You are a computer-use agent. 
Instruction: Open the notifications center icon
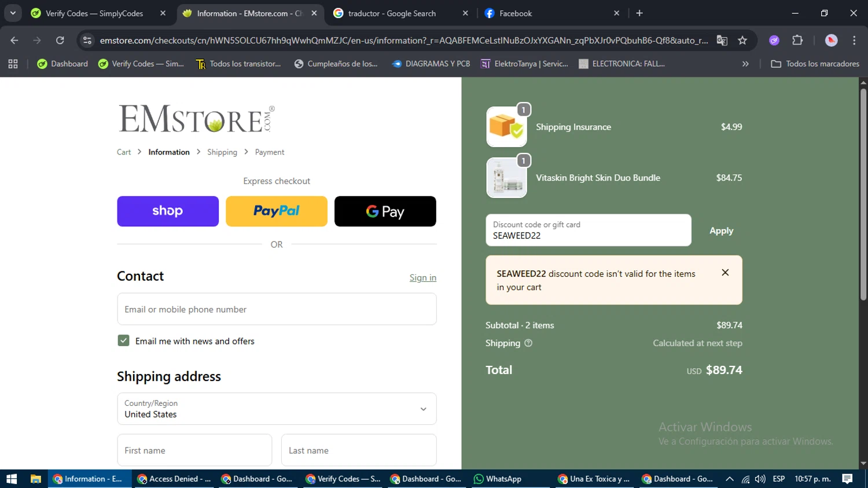847,479
